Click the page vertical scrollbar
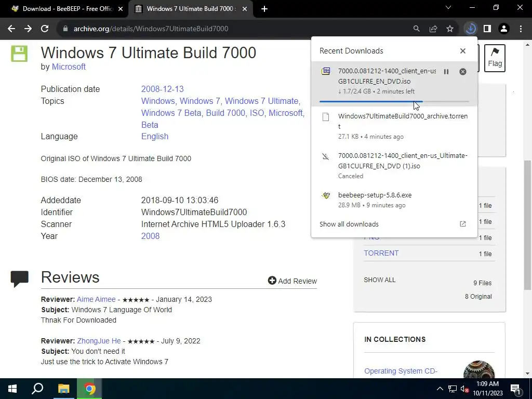Viewport: 532px width, 399px height. 527,224
